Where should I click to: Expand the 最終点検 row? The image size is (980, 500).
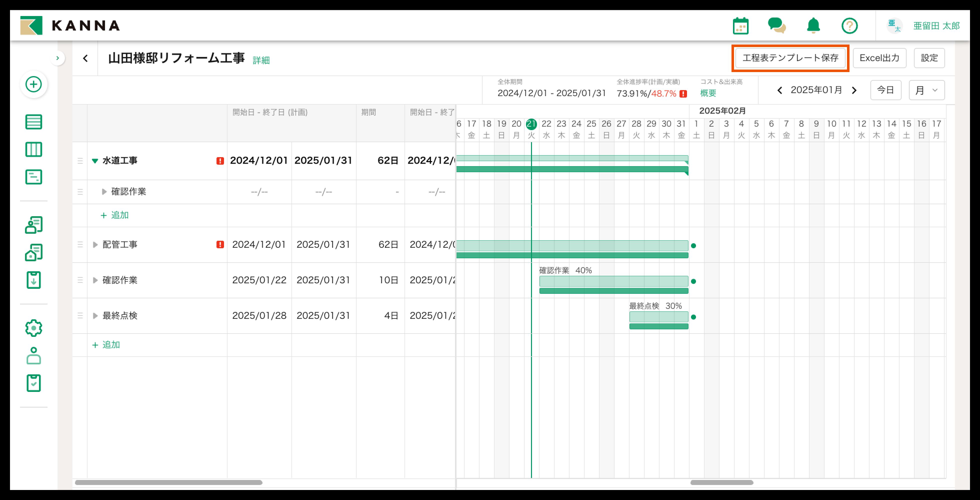coord(95,316)
